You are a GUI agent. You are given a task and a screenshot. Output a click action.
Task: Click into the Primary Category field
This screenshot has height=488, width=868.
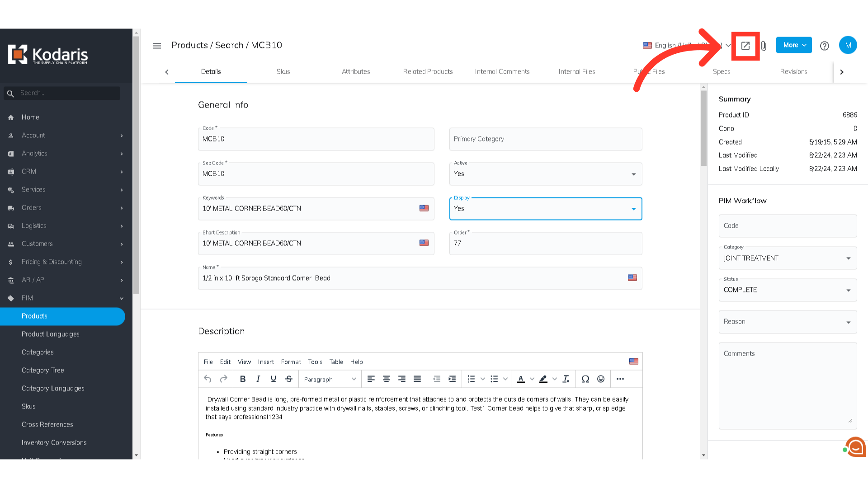545,139
